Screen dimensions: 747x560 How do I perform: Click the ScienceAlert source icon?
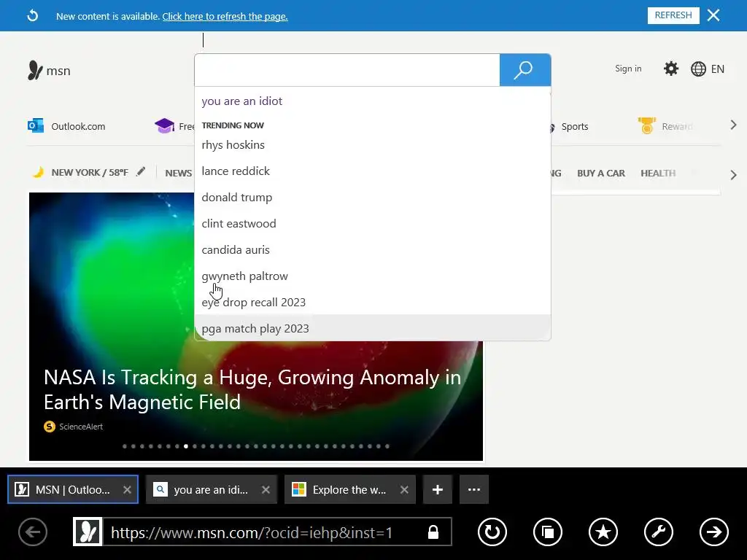click(x=50, y=426)
